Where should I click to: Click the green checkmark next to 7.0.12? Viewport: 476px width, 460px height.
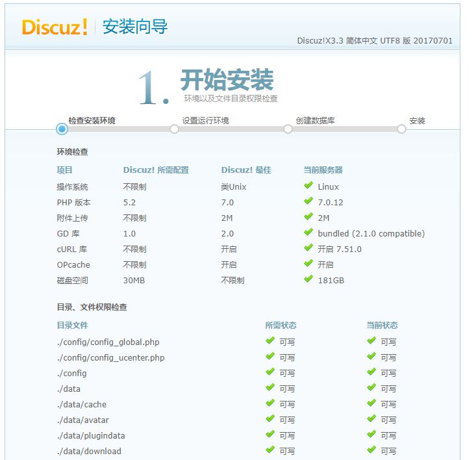[x=308, y=201]
